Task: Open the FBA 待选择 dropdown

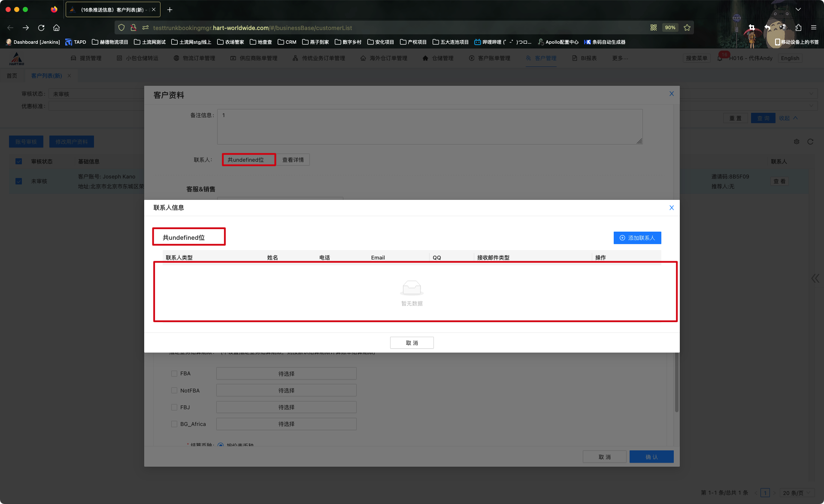Action: (x=286, y=374)
